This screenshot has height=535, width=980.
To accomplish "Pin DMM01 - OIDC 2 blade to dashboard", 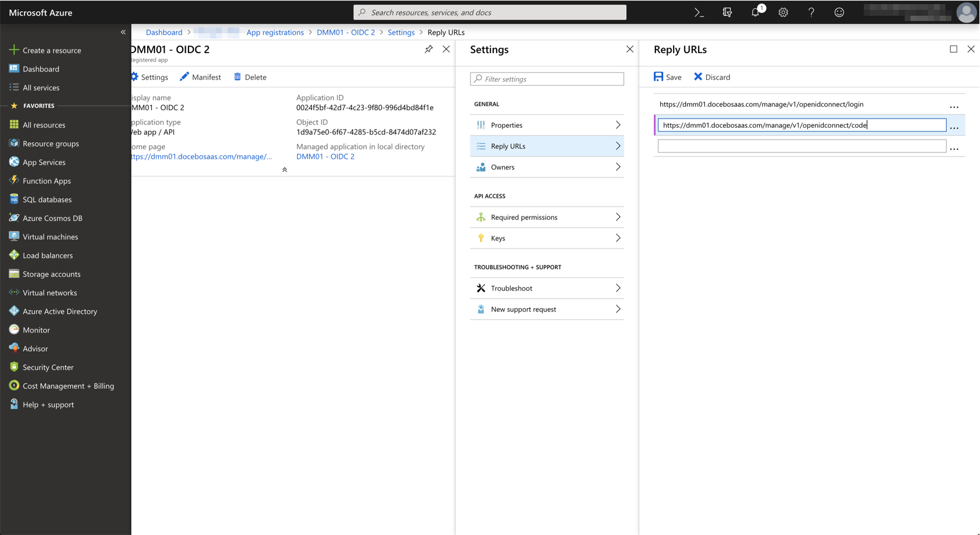I will pyautogui.click(x=428, y=49).
